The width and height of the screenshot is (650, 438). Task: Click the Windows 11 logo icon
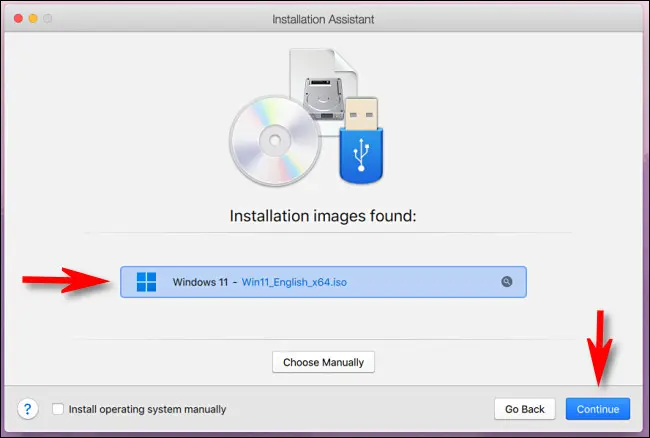[146, 282]
